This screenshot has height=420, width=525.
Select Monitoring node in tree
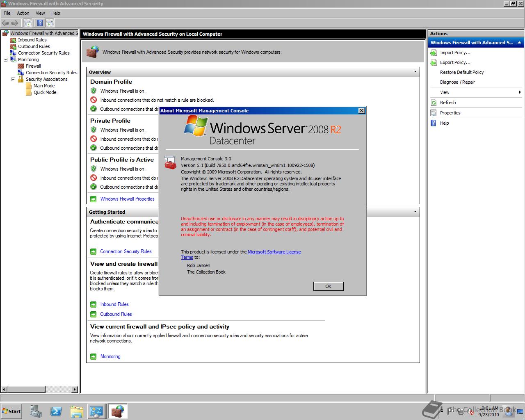28,59
